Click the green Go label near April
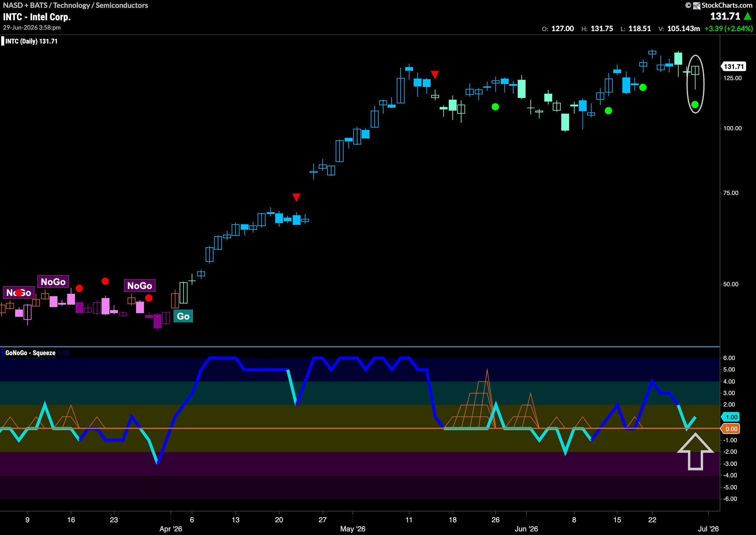Viewport: 756px width, 535px height. 183,316
